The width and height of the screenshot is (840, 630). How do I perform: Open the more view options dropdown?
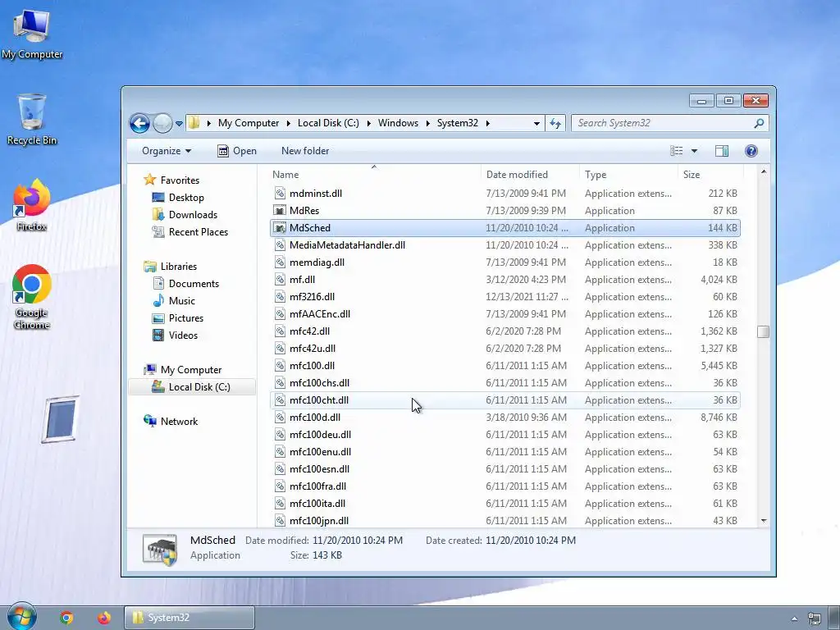point(694,151)
